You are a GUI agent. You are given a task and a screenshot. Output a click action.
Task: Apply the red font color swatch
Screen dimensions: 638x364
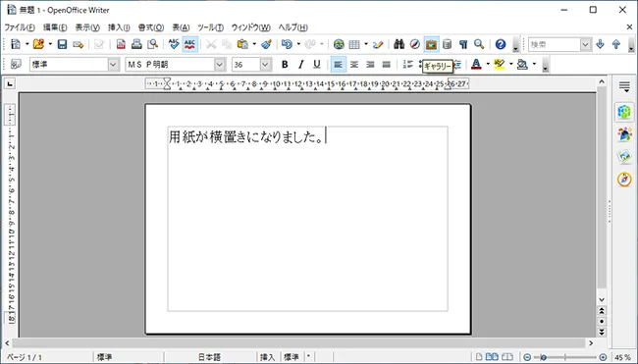pyautogui.click(x=476, y=64)
